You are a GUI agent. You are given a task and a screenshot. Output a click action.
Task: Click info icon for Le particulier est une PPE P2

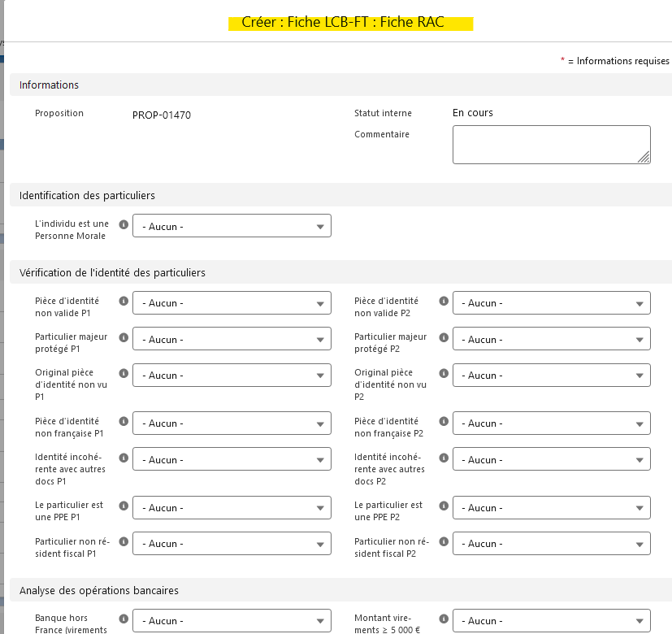pos(444,505)
